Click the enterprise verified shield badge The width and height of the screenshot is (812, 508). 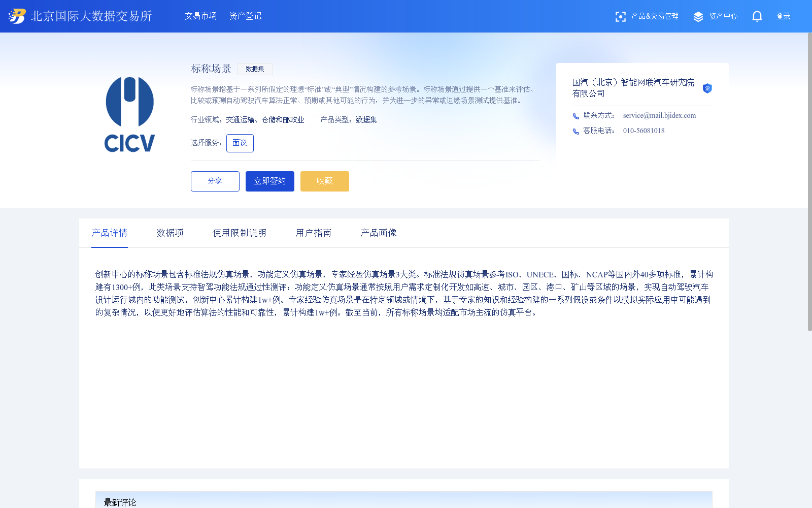click(707, 88)
